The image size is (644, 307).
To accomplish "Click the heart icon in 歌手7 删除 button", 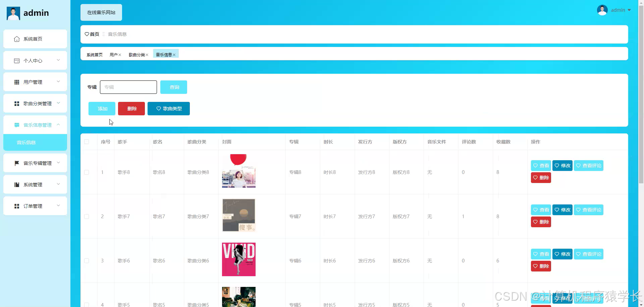I will 535,222.
